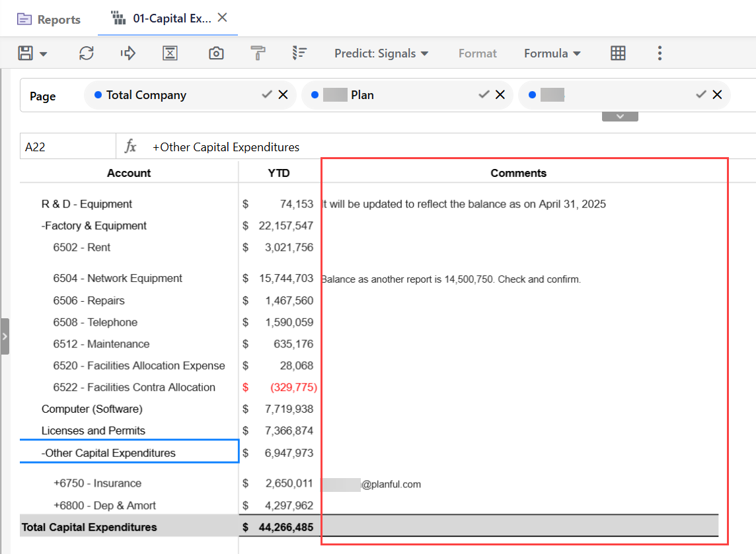The image size is (756, 554).
Task: Click the April 31, 2025 balance comment
Action: coord(463,204)
